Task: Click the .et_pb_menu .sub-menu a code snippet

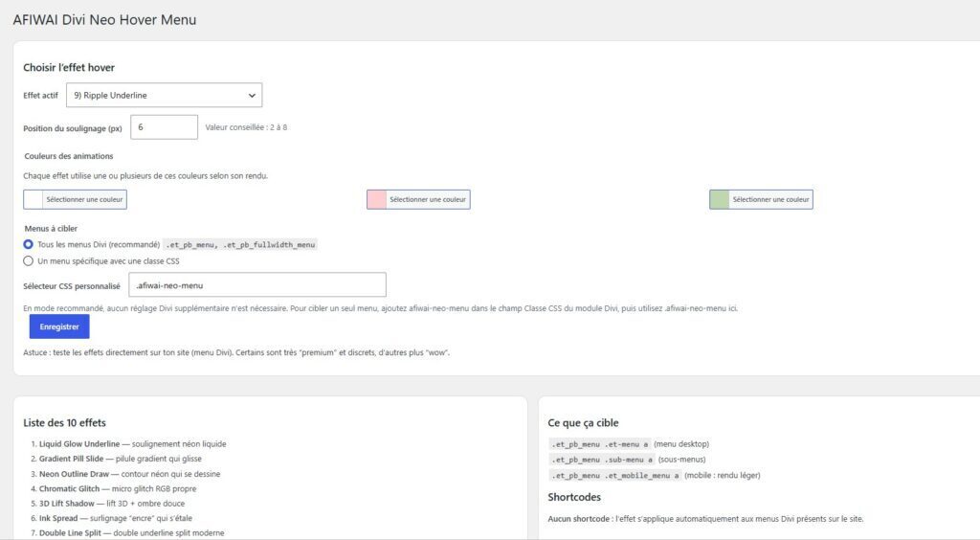Action: tap(602, 460)
